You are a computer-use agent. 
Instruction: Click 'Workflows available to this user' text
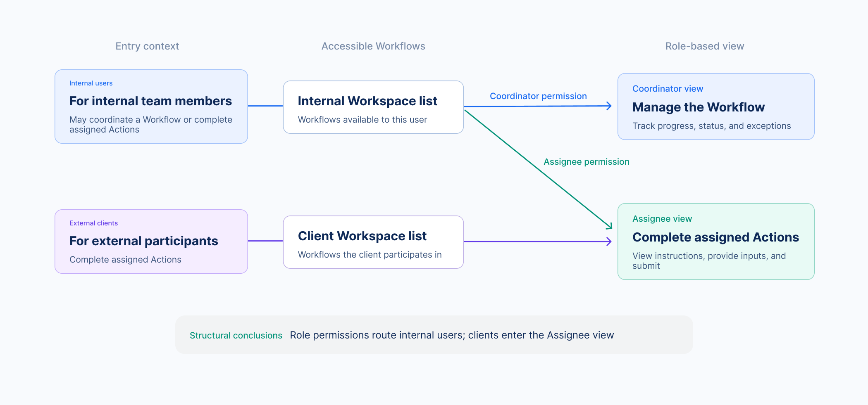tap(362, 120)
